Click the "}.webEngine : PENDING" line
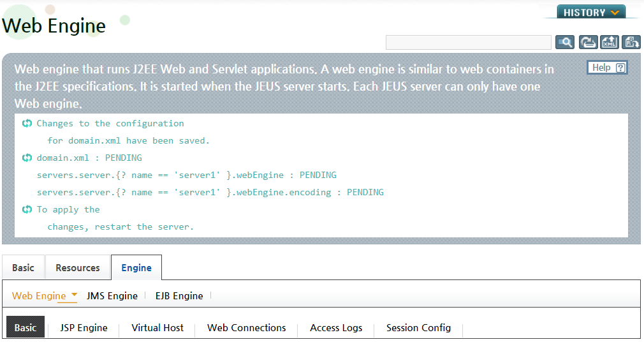The width and height of the screenshot is (644, 342). tap(186, 175)
